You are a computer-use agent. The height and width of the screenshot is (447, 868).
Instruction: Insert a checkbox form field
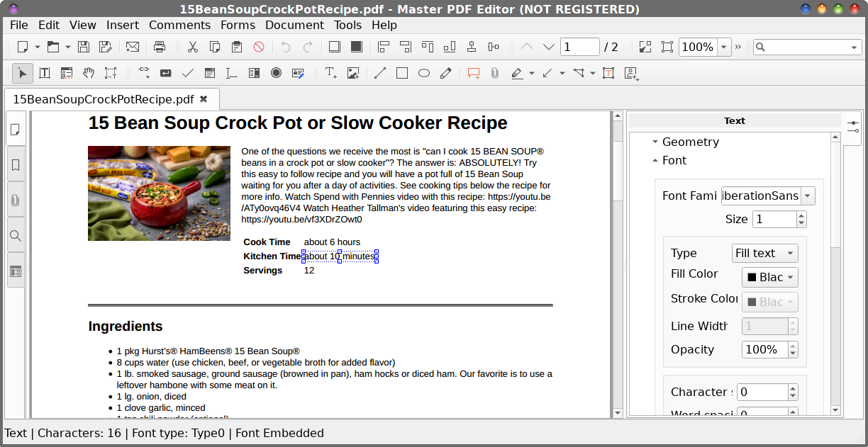point(188,73)
